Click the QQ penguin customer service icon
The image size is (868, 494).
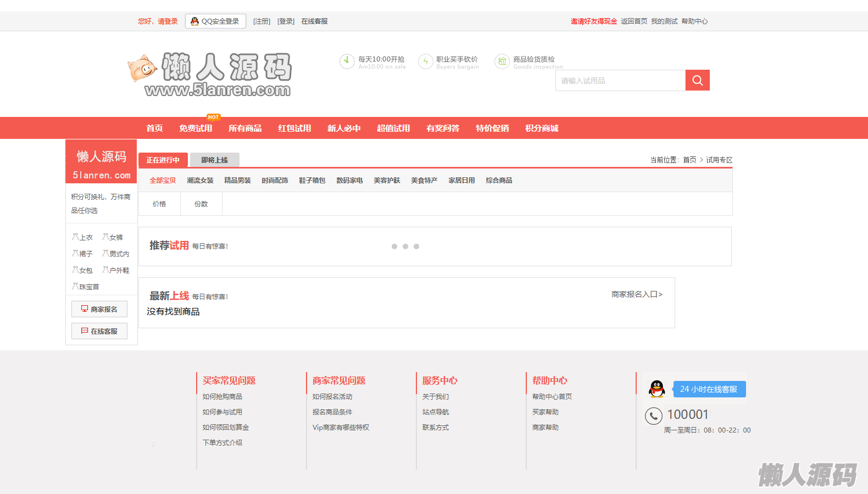click(656, 389)
